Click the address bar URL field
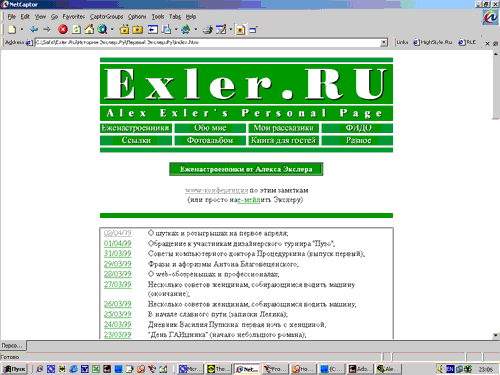Screen dimensions: 500x375 tap(207, 42)
